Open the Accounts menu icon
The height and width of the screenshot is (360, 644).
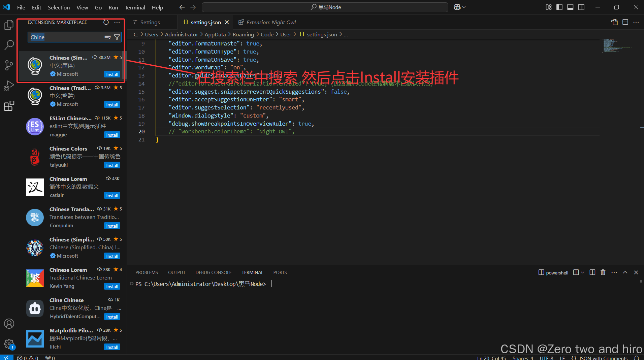[9, 324]
